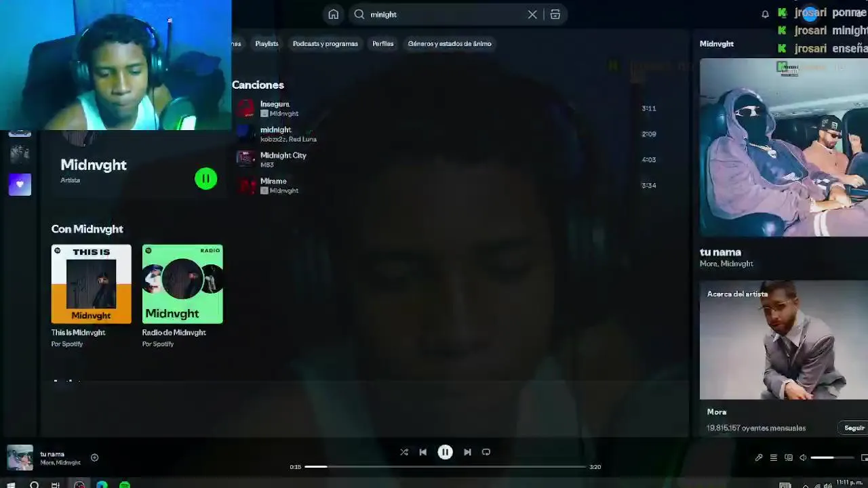
Task: Select the Perfiles filter chip
Action: pyautogui.click(x=382, y=43)
